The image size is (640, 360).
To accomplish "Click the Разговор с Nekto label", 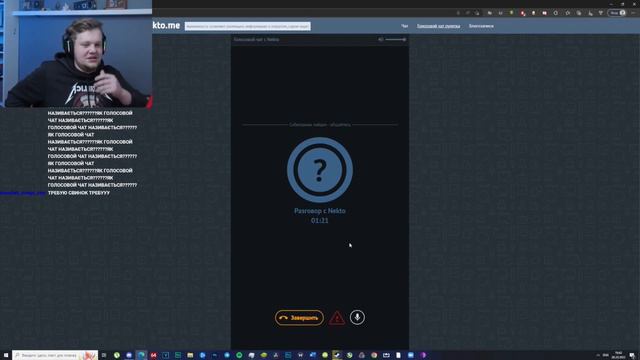I will (x=320, y=211).
